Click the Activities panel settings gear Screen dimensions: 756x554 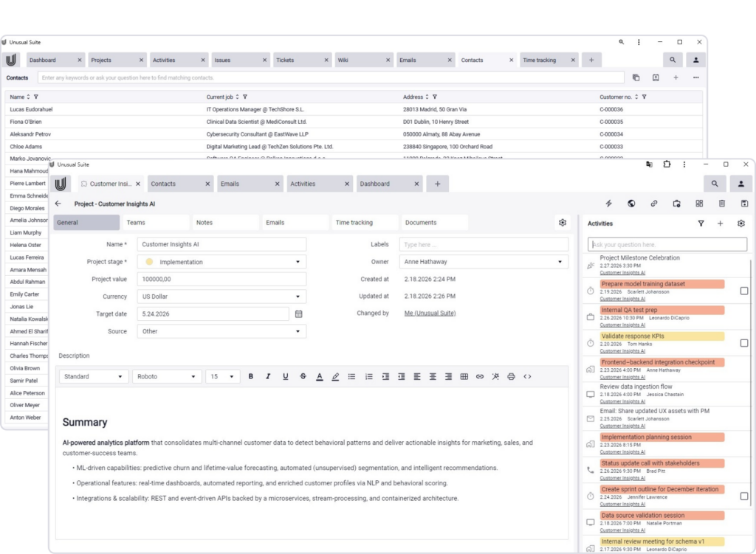(740, 224)
